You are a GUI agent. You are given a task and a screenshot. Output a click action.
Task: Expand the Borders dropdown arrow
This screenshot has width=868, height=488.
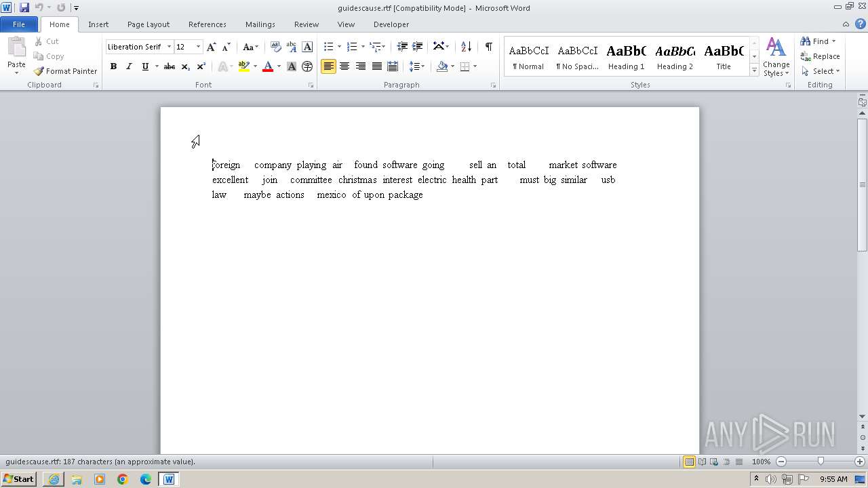pyautogui.click(x=475, y=66)
